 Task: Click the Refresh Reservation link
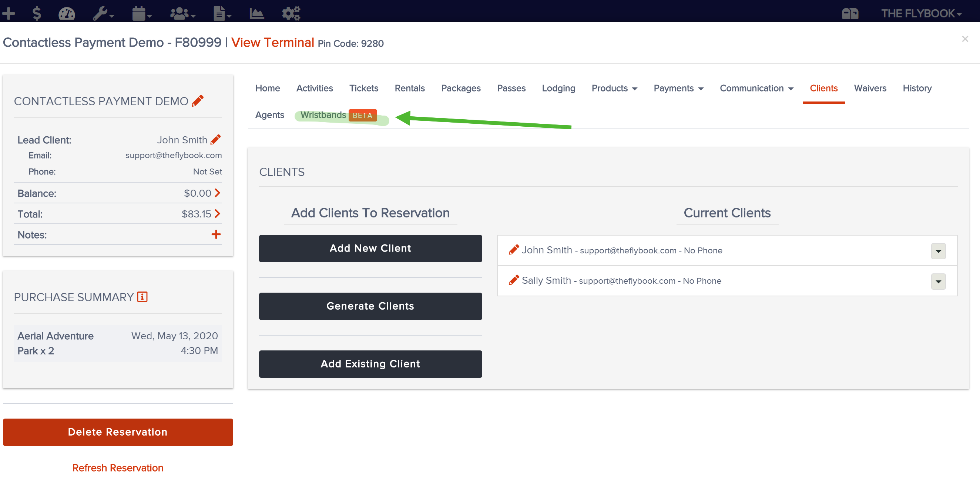pos(118,468)
